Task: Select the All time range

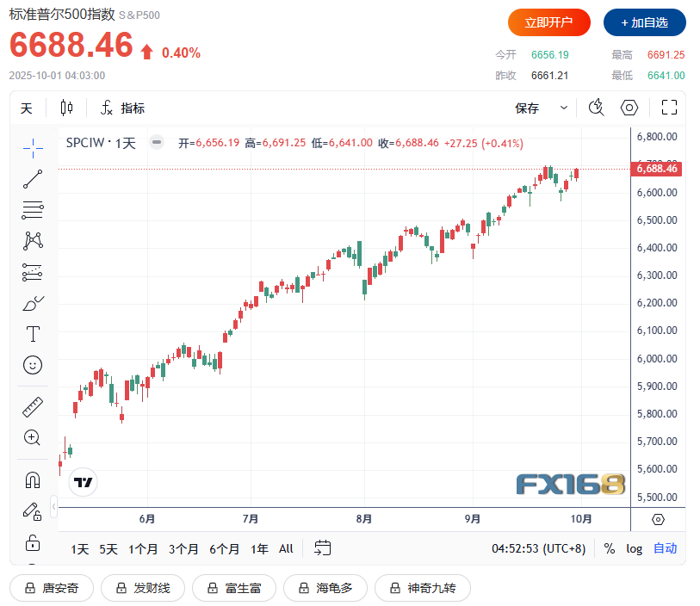Action: (286, 548)
